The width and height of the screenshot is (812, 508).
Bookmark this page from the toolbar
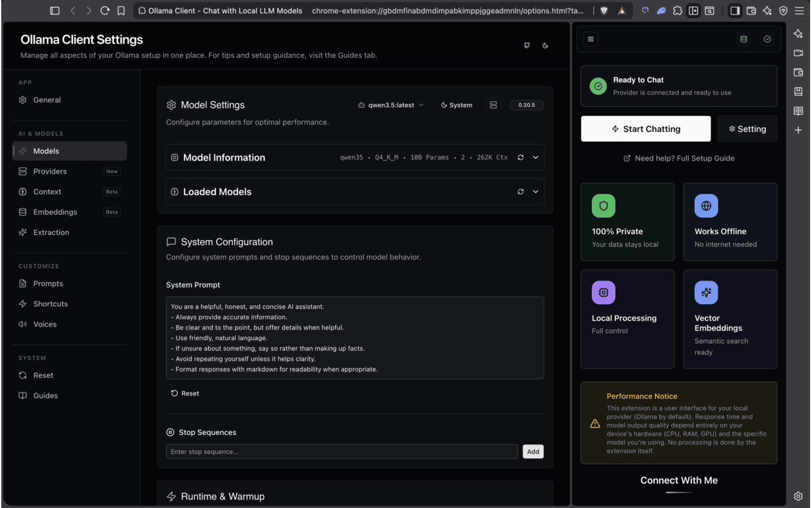pyautogui.click(x=121, y=11)
